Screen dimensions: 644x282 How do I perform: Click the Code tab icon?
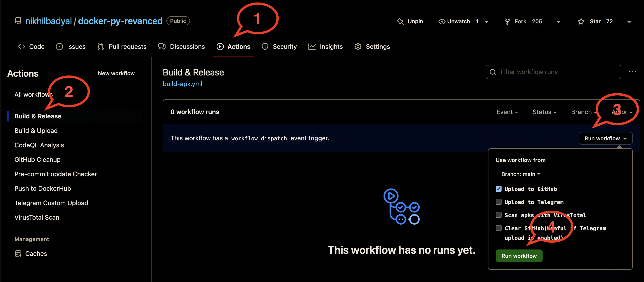coord(22,47)
